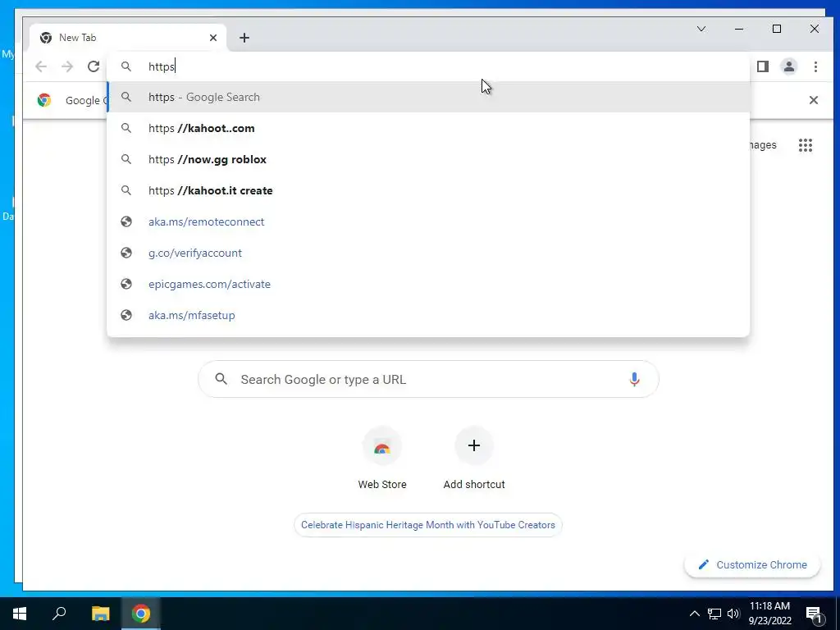840x630 pixels.
Task: Open aka.ms/mfasetup suggestion
Action: click(x=428, y=315)
